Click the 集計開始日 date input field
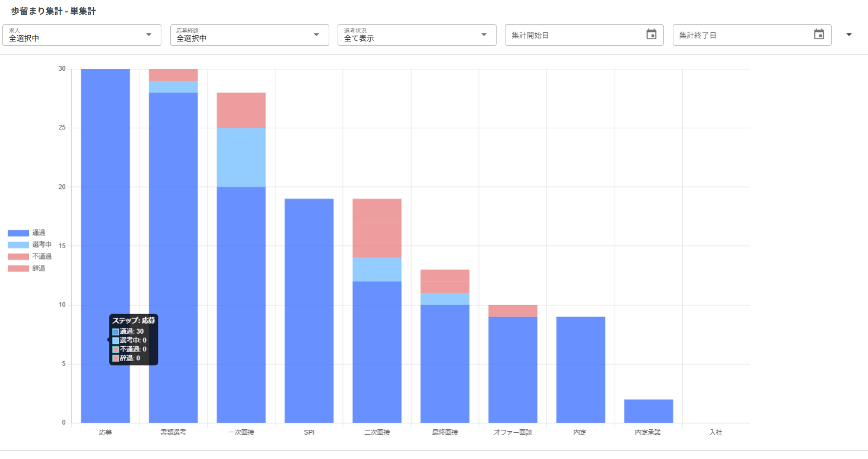 click(x=584, y=35)
